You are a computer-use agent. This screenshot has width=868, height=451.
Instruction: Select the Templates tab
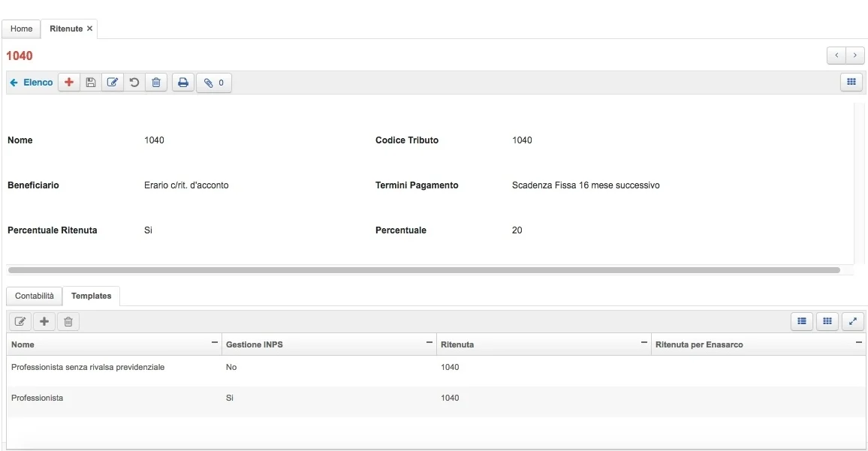pyautogui.click(x=92, y=296)
